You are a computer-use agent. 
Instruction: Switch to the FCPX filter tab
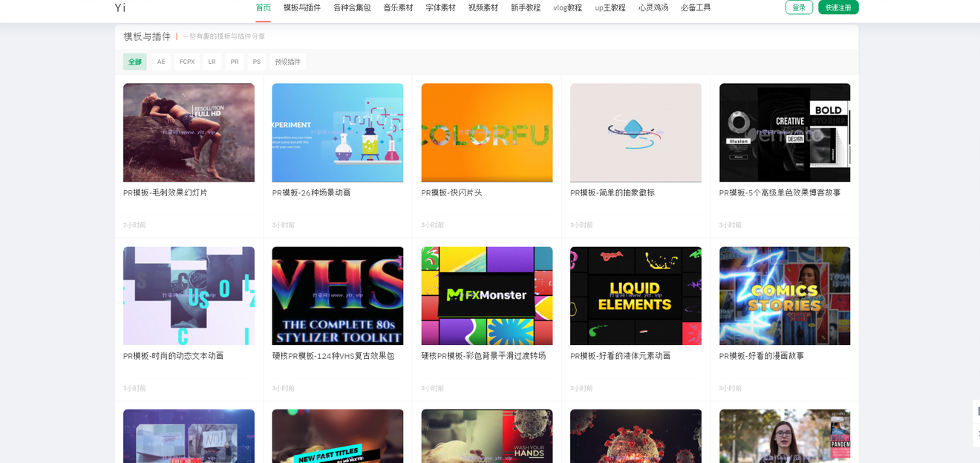coord(187,62)
